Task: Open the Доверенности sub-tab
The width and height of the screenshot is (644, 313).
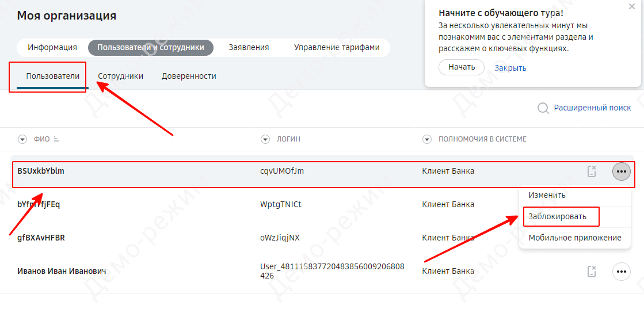Action: click(189, 76)
